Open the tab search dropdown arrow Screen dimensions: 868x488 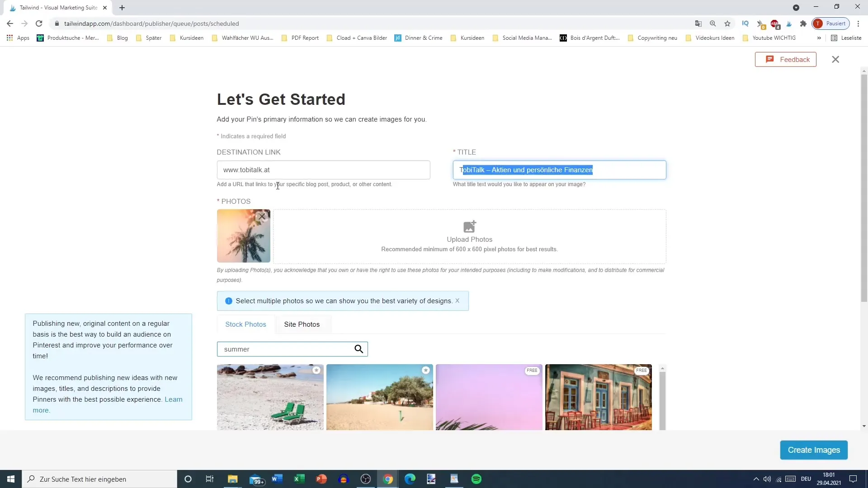click(796, 8)
